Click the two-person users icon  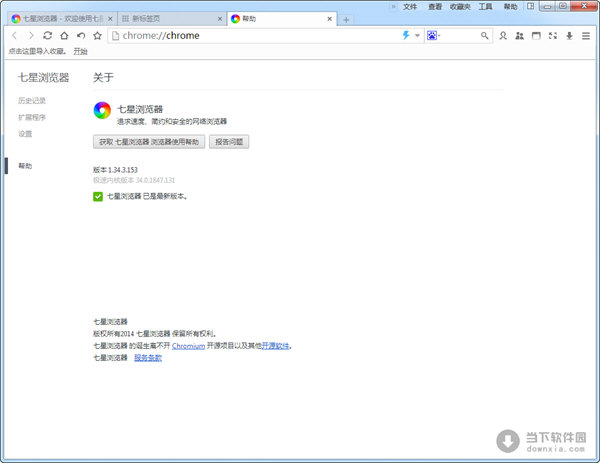point(519,36)
